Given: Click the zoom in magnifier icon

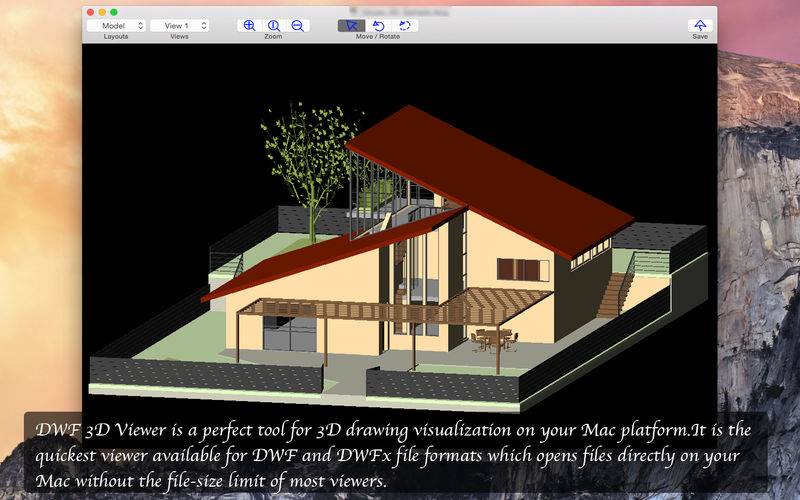Looking at the screenshot, I should [249, 26].
